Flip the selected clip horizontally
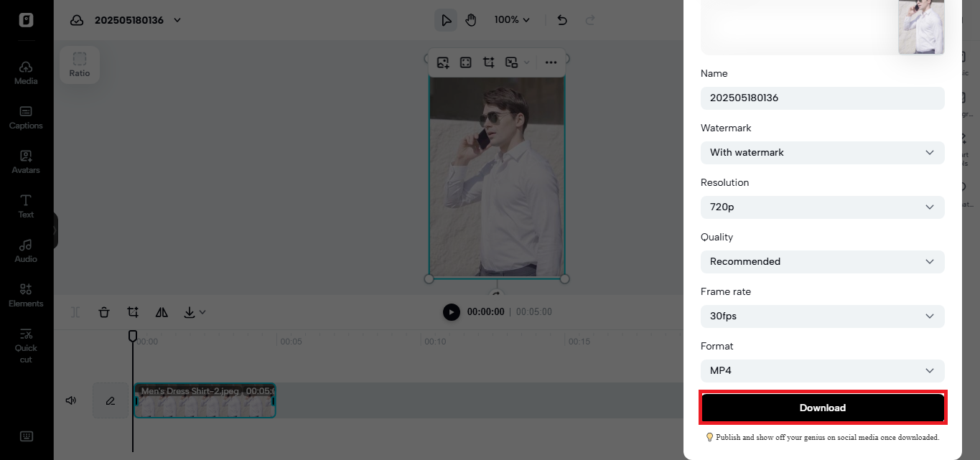The width and height of the screenshot is (980, 460). [162, 312]
